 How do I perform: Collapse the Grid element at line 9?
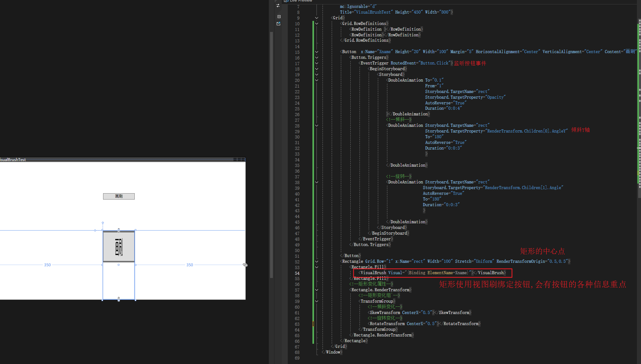(x=317, y=18)
